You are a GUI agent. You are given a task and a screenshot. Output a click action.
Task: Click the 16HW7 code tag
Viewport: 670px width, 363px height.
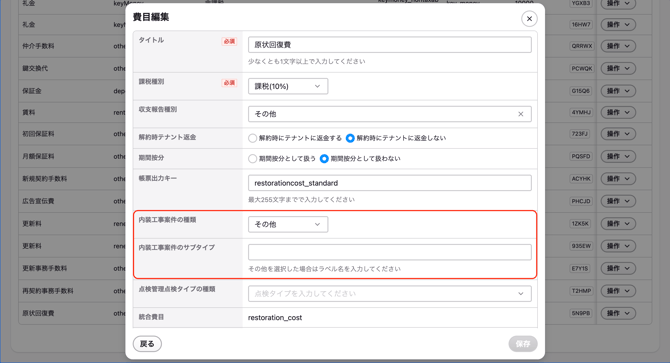tap(581, 25)
